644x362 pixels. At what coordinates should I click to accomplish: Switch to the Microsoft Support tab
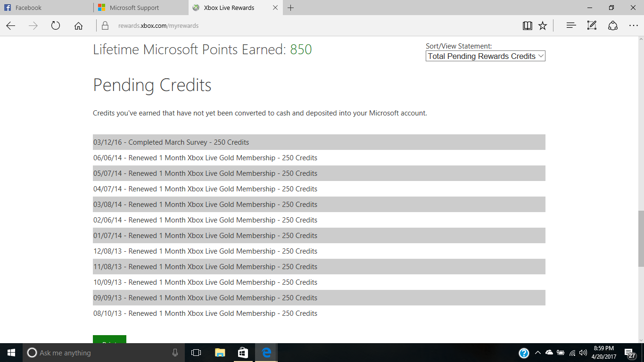pos(141,8)
